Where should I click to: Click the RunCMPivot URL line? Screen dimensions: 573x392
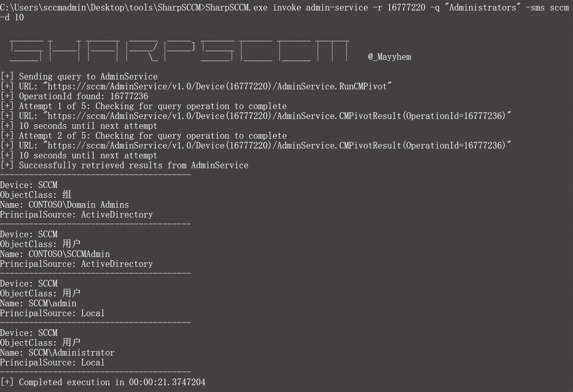tap(196, 86)
